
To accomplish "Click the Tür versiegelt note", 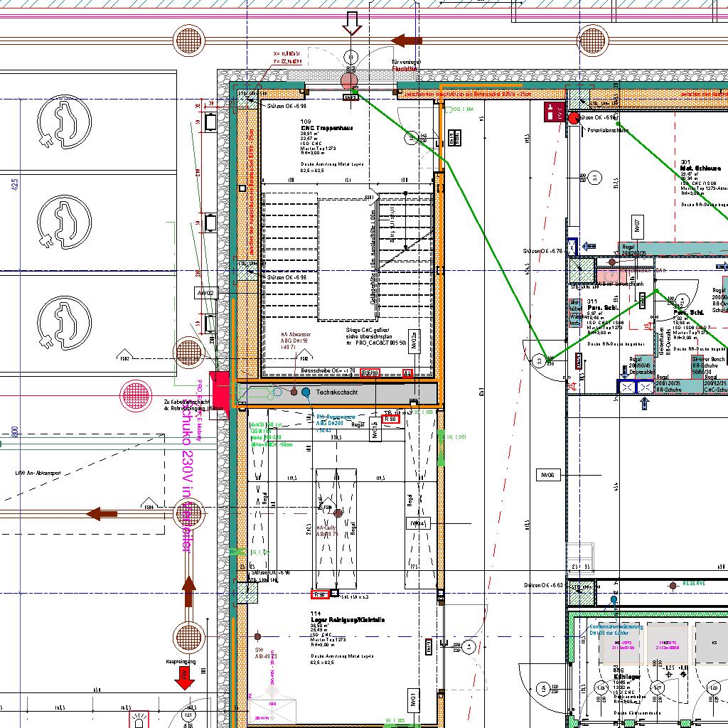I will (406, 62).
